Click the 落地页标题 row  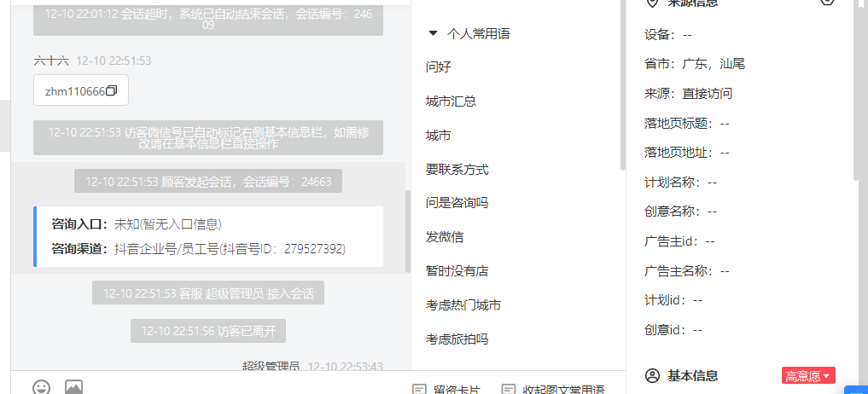pyautogui.click(x=687, y=124)
